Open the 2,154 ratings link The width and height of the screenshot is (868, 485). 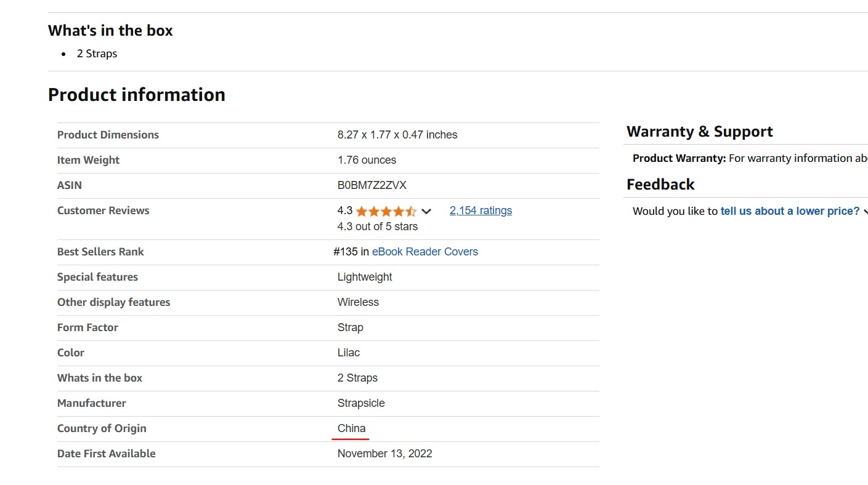pos(481,210)
